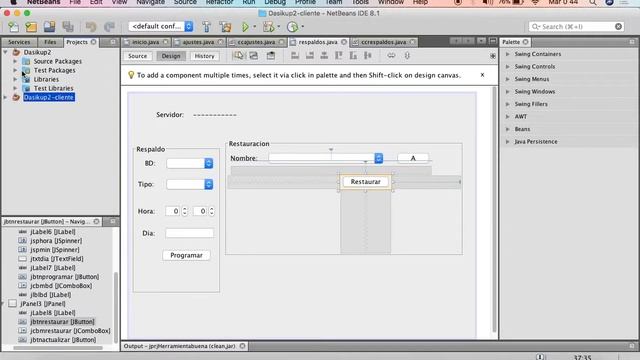Expand Test Packages node

click(x=15, y=70)
